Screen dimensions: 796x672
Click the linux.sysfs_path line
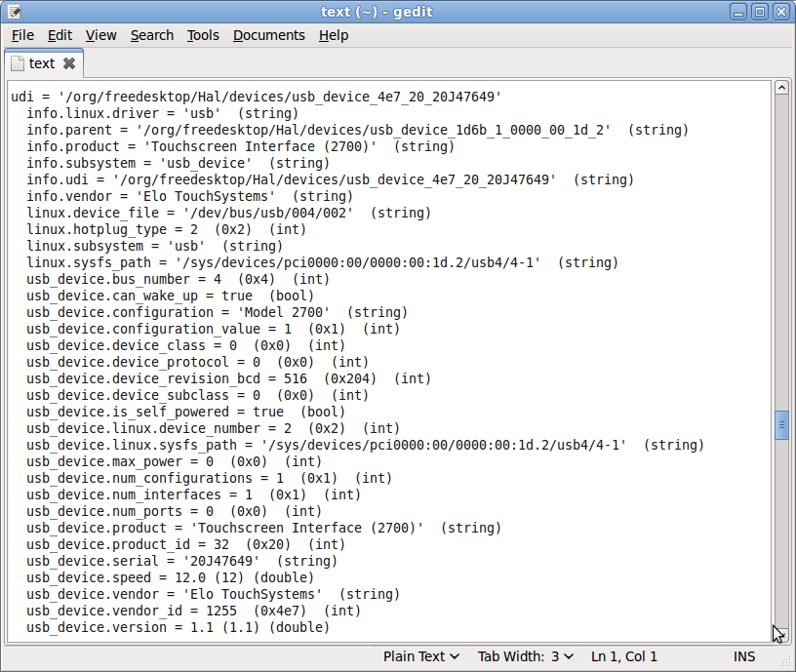point(322,262)
